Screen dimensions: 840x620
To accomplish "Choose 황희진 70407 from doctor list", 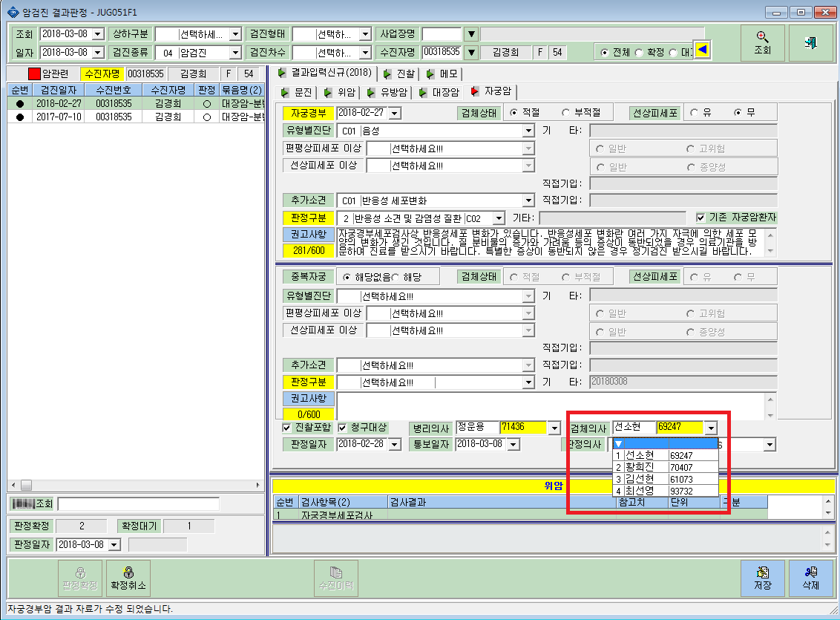I will tap(666, 467).
